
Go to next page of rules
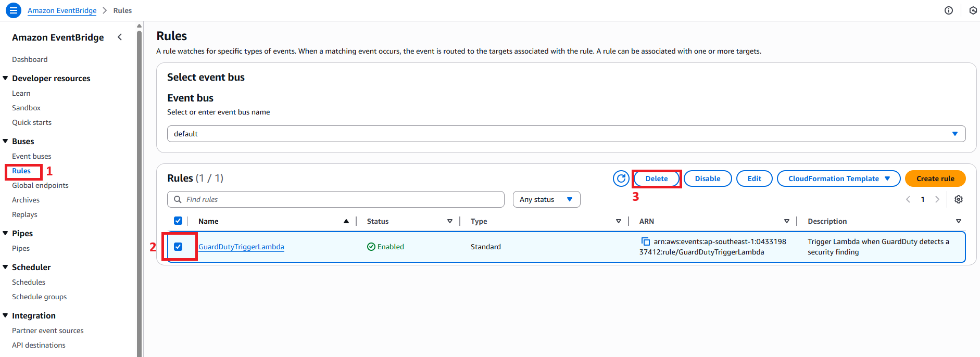937,199
